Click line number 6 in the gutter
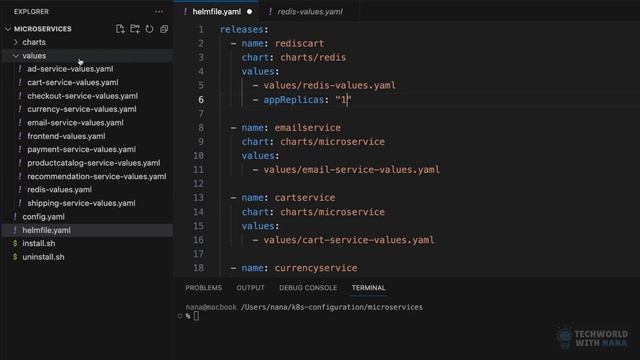 click(x=201, y=100)
